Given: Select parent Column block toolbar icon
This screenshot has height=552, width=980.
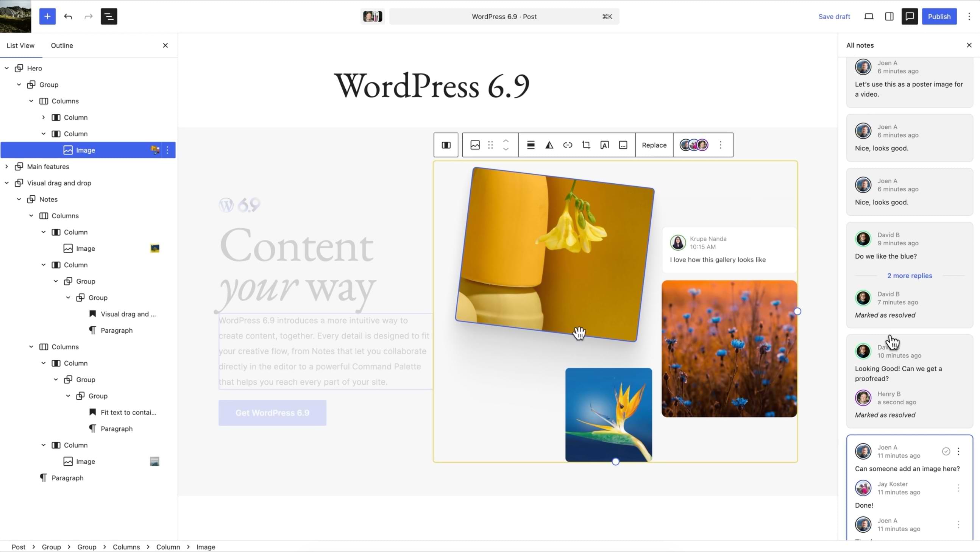Looking at the screenshot, I should (x=446, y=145).
